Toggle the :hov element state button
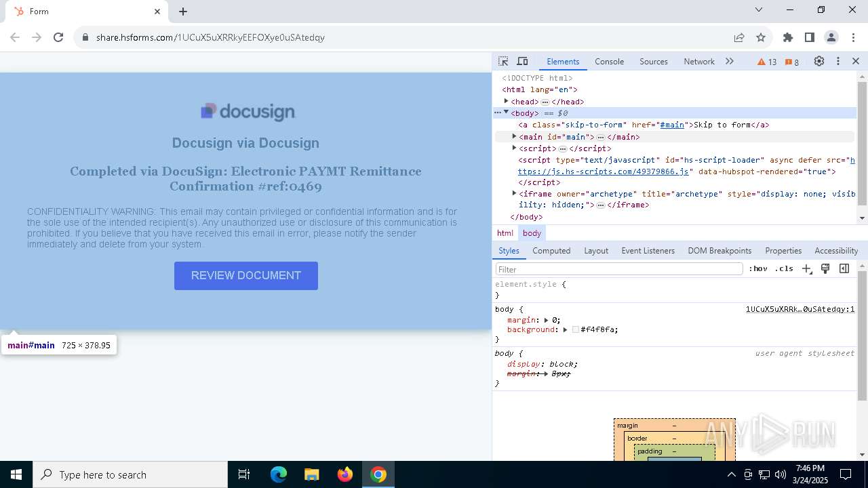Viewport: 868px width, 488px height. [758, 268]
